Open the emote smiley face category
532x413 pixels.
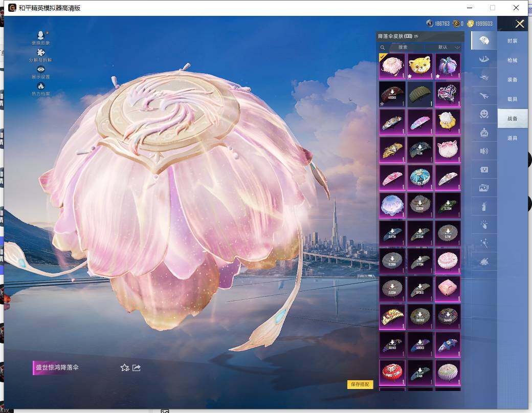click(x=483, y=114)
